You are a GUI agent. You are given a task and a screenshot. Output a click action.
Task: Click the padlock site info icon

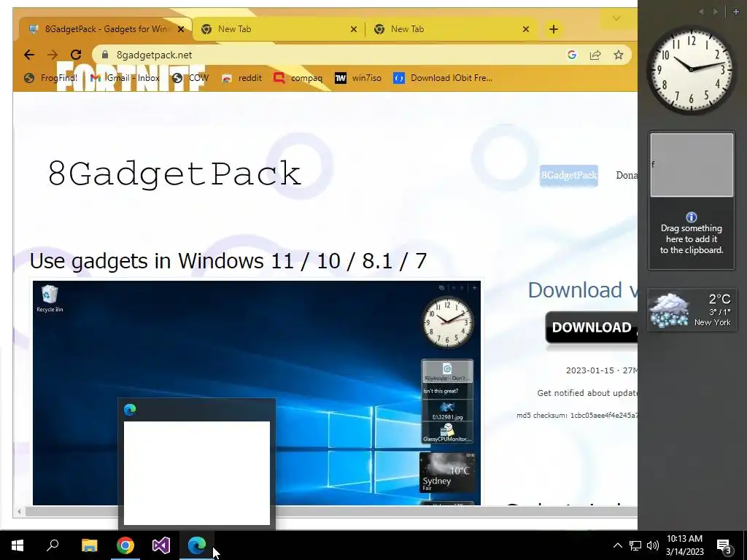(105, 55)
